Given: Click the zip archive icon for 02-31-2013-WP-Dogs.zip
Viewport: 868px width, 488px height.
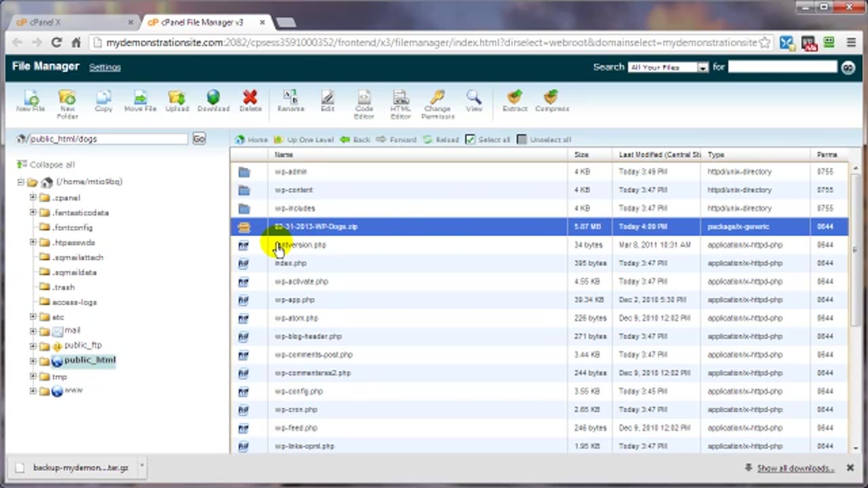Looking at the screenshot, I should pos(244,227).
